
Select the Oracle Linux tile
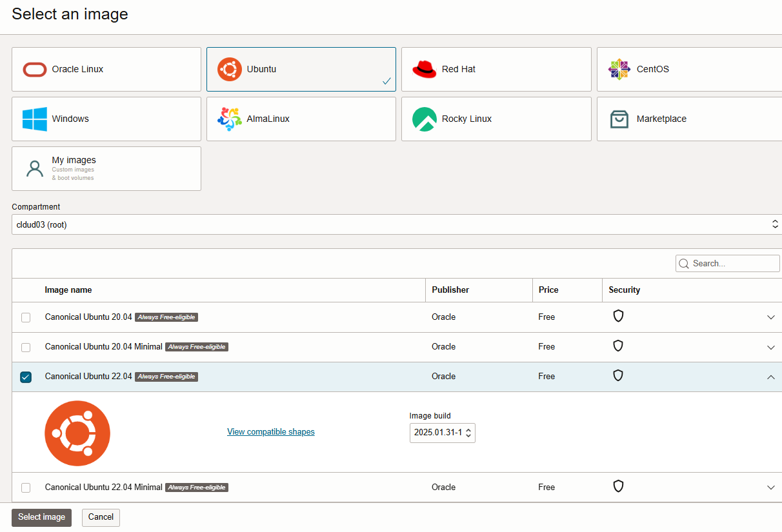click(106, 69)
